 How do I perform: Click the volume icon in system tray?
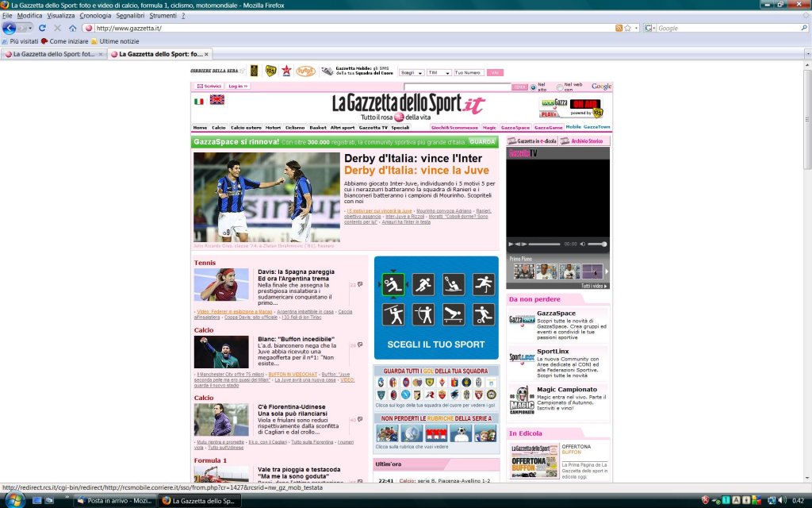tap(782, 500)
